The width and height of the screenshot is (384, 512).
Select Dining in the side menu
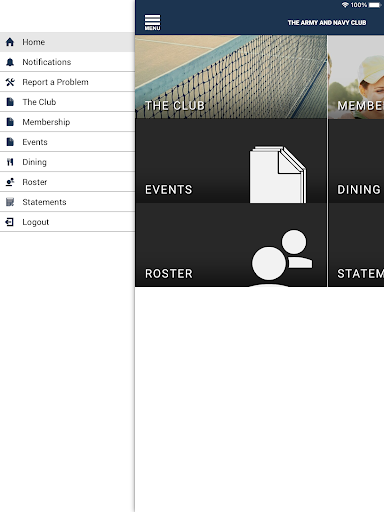click(x=67, y=162)
